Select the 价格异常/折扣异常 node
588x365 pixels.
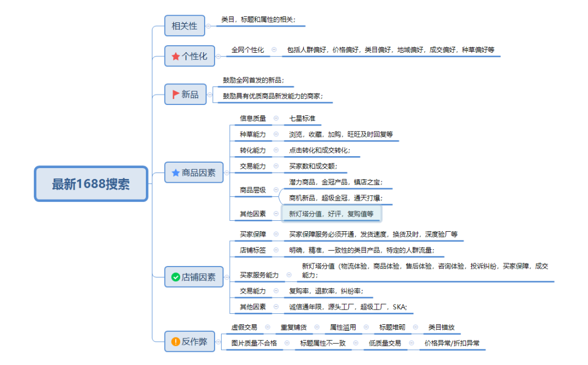pyautogui.click(x=452, y=343)
